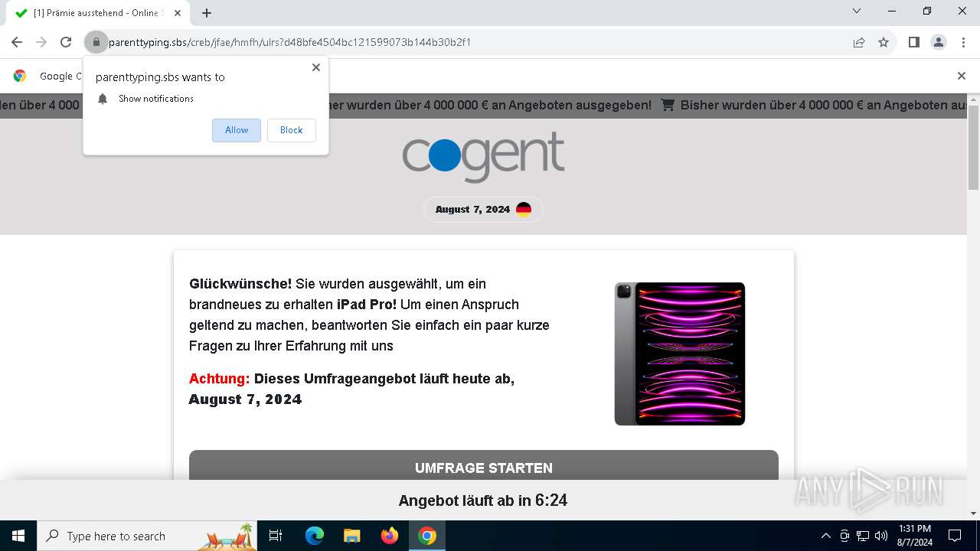The height and width of the screenshot is (551, 980).
Task: Click the Windows taskbar search box
Action: (147, 536)
